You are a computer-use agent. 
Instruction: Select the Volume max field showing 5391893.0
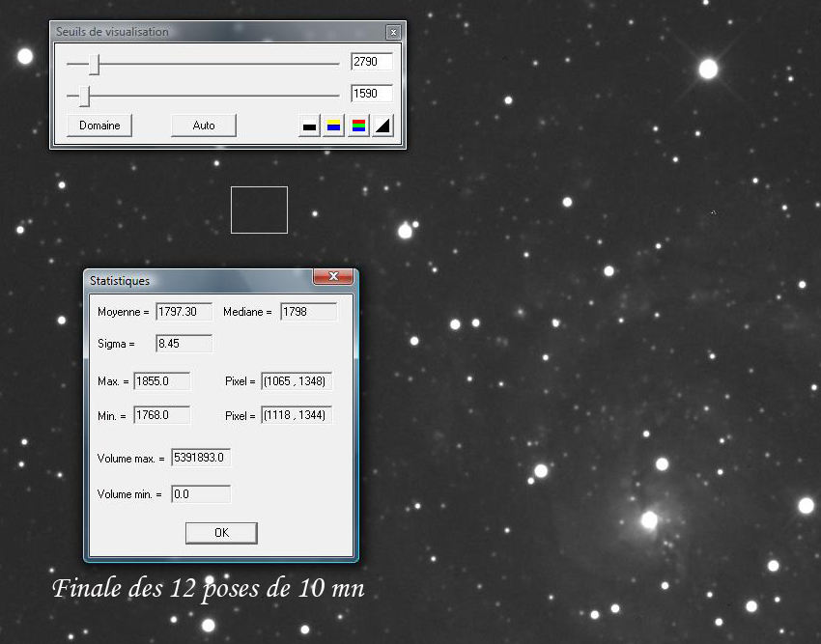click(200, 457)
